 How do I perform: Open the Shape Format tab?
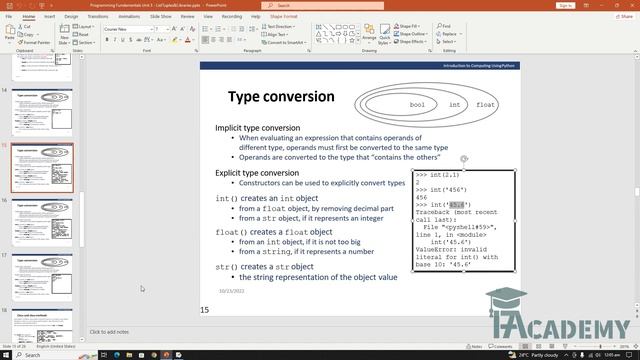[284, 17]
